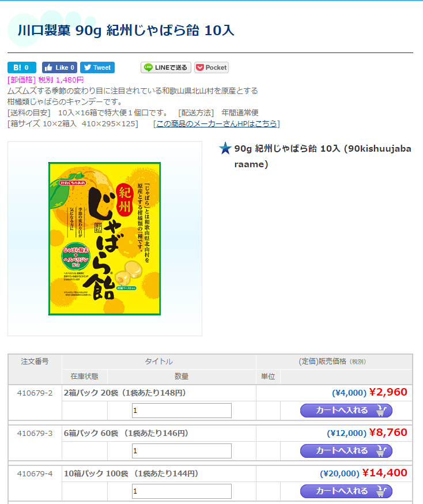Click cart icon for 6箱パック row
The width and height of the screenshot is (423, 504).
(x=382, y=451)
